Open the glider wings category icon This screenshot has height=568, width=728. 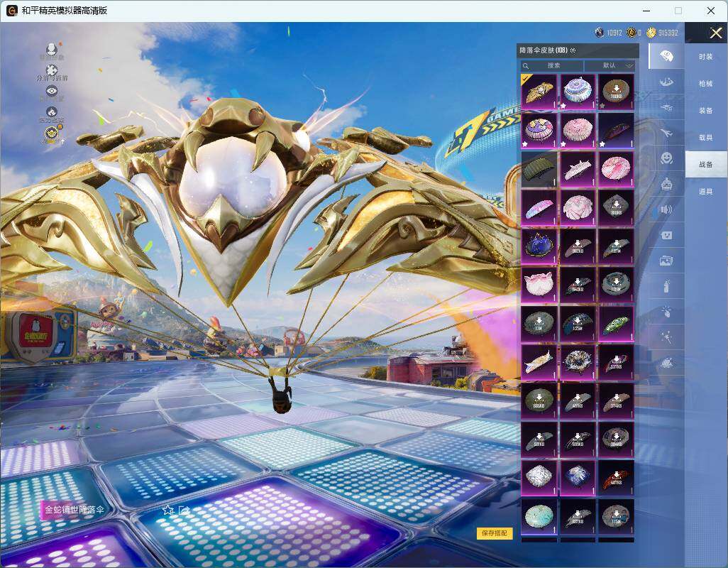(666, 82)
